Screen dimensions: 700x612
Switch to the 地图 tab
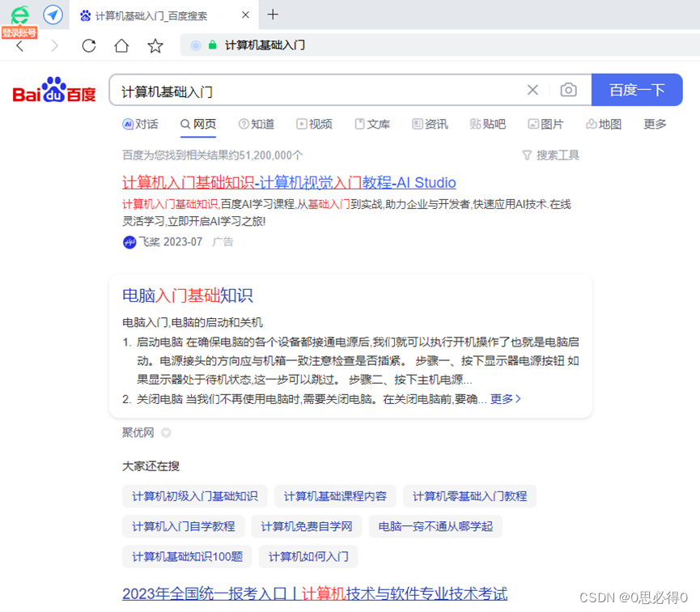[604, 124]
